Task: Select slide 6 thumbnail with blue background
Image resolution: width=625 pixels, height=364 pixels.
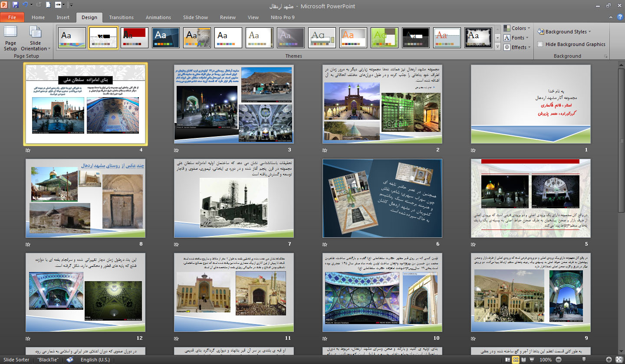Action: 382,198
